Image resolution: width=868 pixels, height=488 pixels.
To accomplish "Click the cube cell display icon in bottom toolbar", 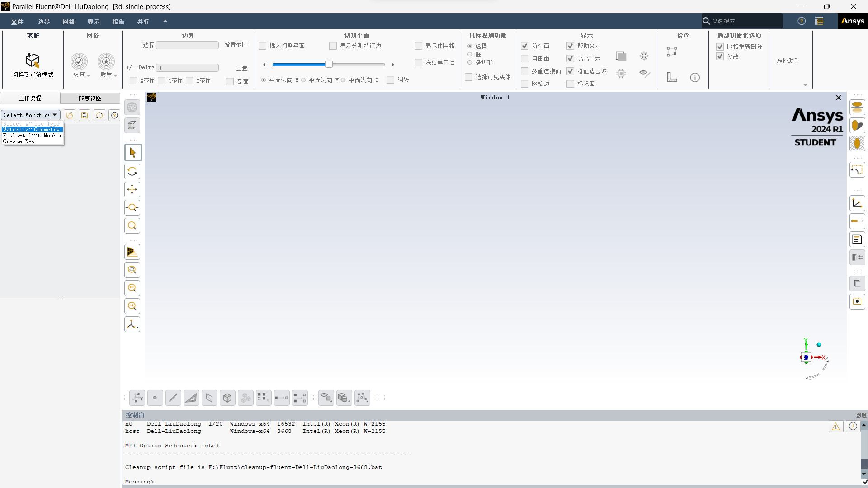I will (227, 398).
